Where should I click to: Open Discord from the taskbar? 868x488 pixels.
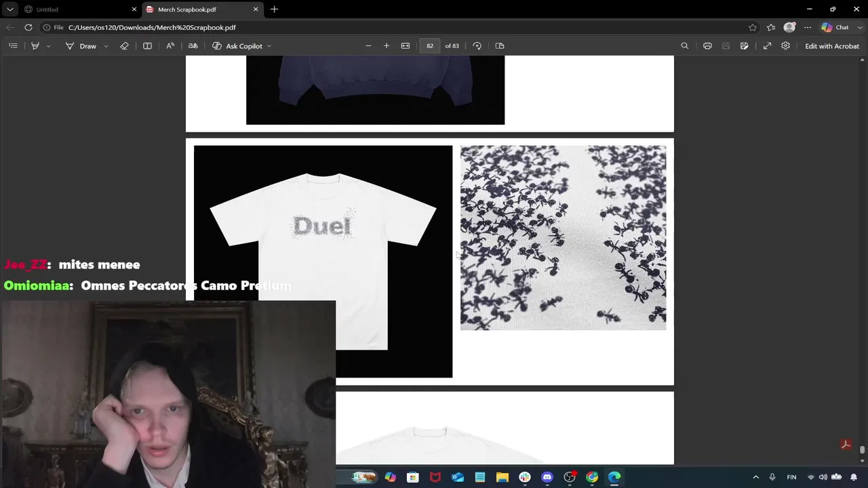pyautogui.click(x=547, y=477)
